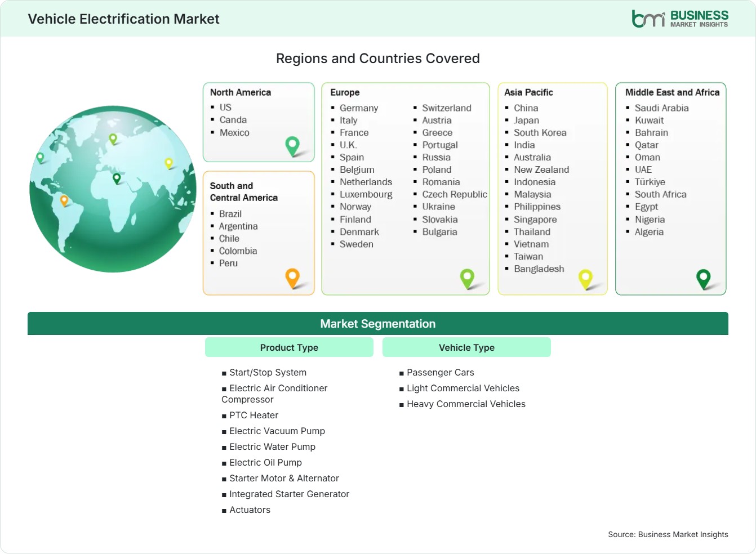
Task: Click the yellow pin on globe's Asia
Action: (x=168, y=163)
